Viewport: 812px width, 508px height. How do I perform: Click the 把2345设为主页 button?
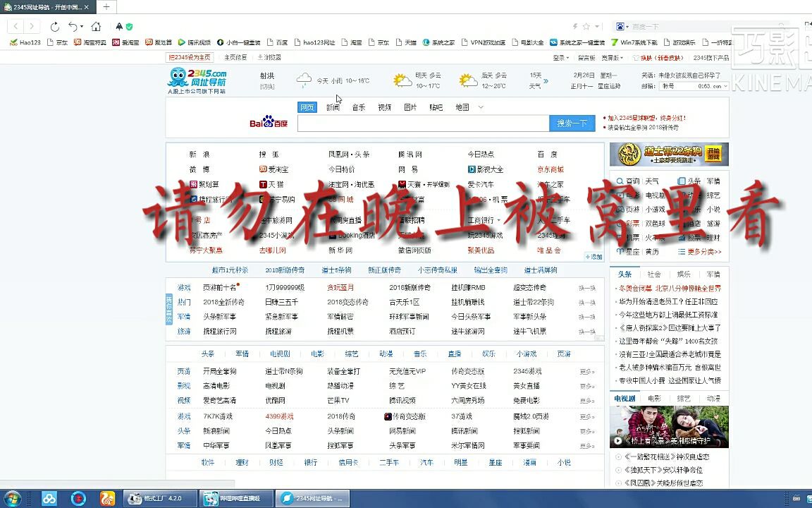[x=189, y=58]
